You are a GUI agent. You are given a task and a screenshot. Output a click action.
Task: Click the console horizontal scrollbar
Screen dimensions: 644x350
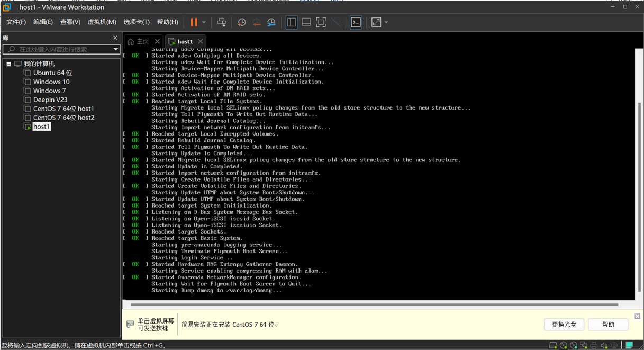click(374, 305)
